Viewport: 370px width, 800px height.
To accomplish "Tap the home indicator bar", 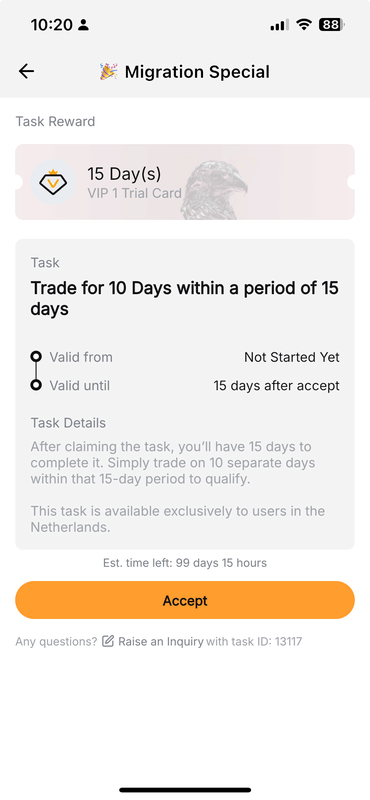I will coord(185,790).
